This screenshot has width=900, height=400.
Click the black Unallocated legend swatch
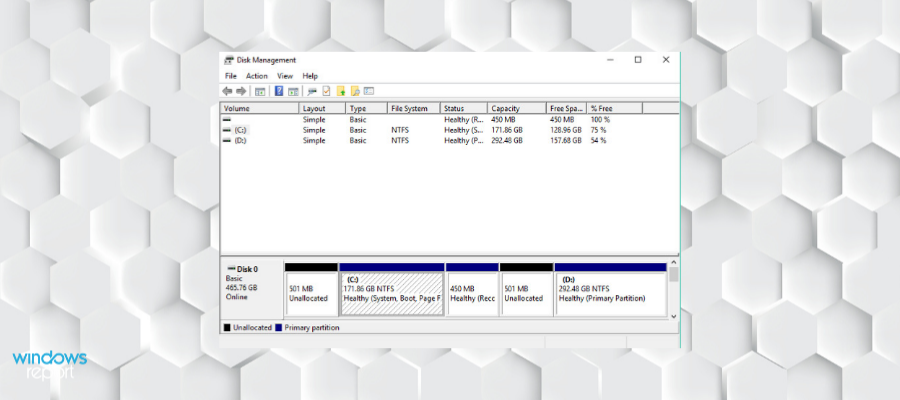click(227, 328)
